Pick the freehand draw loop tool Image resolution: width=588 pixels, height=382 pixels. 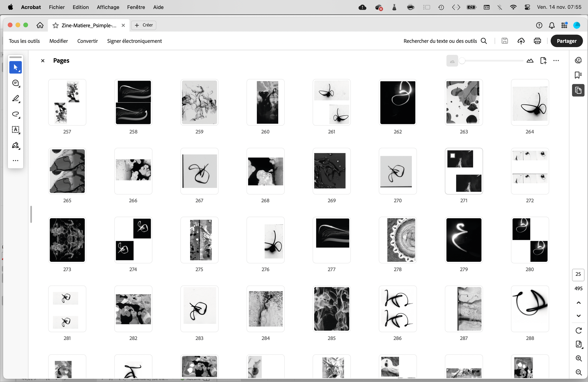(16, 114)
